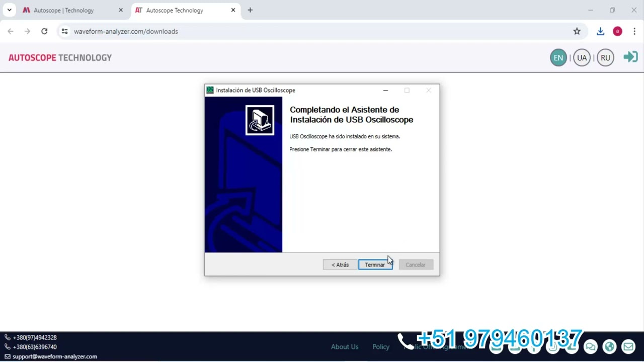Viewport: 644px width, 362px height.
Task: Click the sign-in arrow icon
Action: 630,57
